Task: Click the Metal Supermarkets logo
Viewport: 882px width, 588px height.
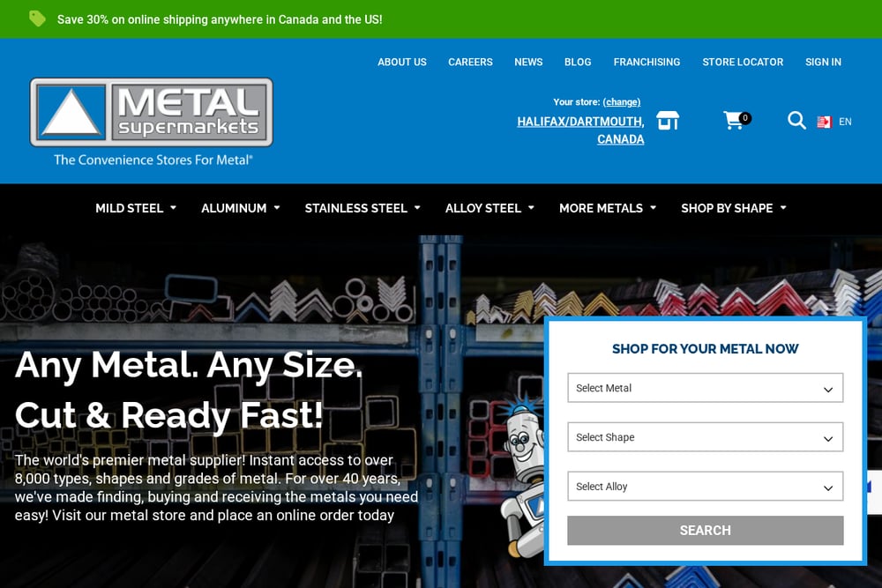Action: (x=152, y=113)
